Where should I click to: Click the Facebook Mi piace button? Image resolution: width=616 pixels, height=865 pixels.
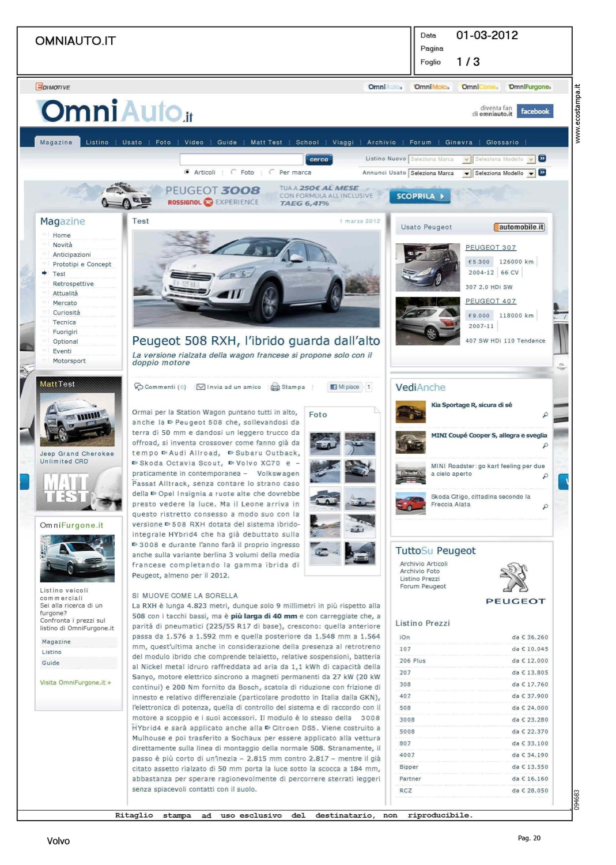345,387
